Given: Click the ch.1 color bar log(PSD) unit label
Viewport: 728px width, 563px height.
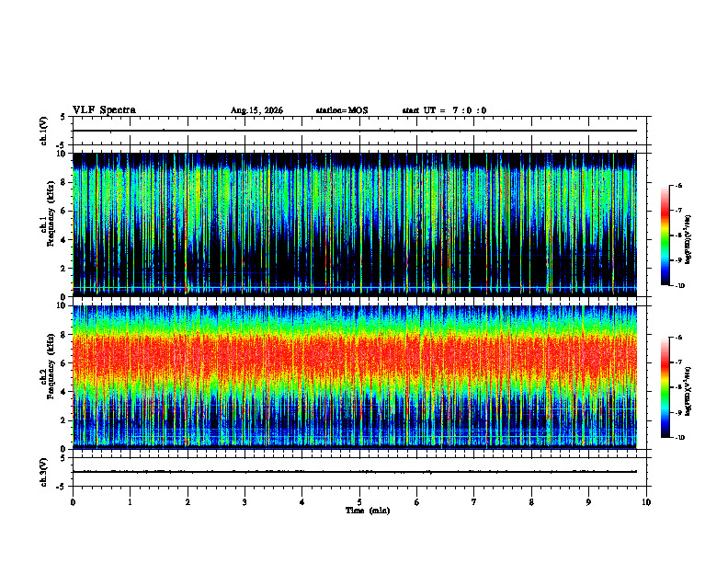Looking at the screenshot, I should point(688,239).
